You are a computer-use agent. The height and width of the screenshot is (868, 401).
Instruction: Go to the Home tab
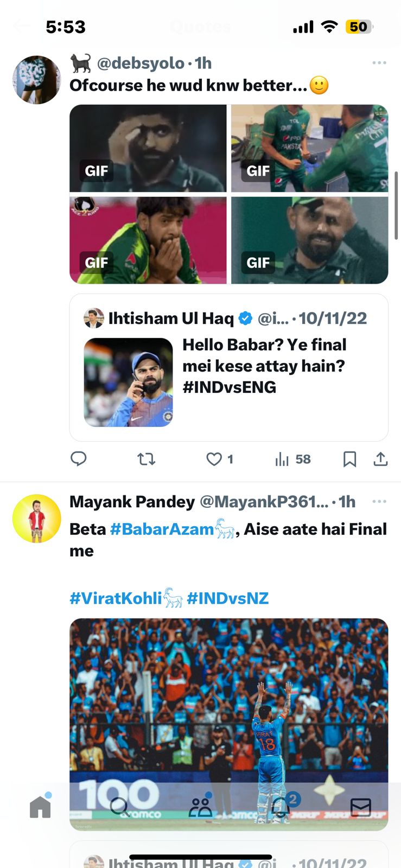point(40,807)
